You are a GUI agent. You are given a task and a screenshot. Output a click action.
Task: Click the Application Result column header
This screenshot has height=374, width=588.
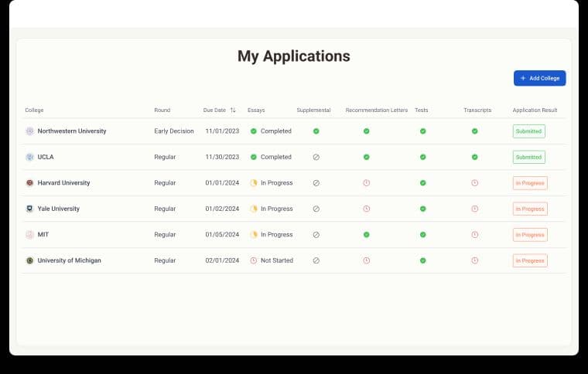pyautogui.click(x=535, y=110)
